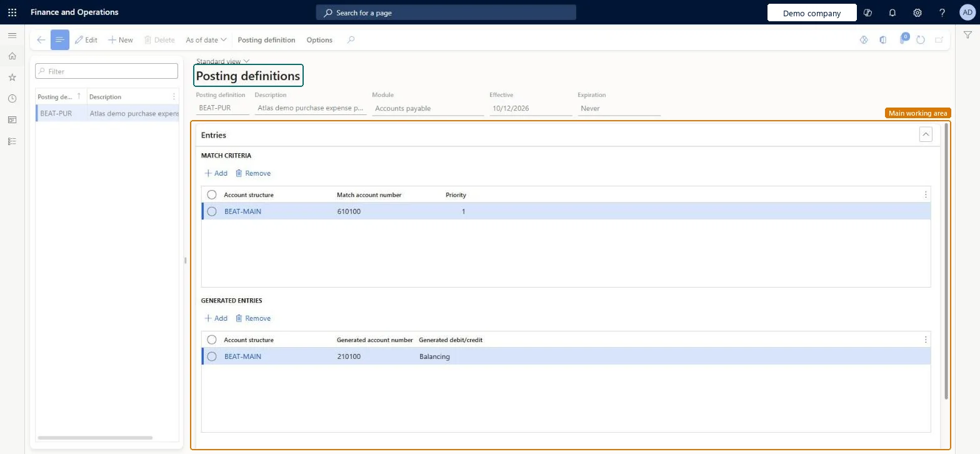Select all rows in Match criteria grid
Image resolution: width=980 pixels, height=454 pixels.
pyautogui.click(x=212, y=194)
